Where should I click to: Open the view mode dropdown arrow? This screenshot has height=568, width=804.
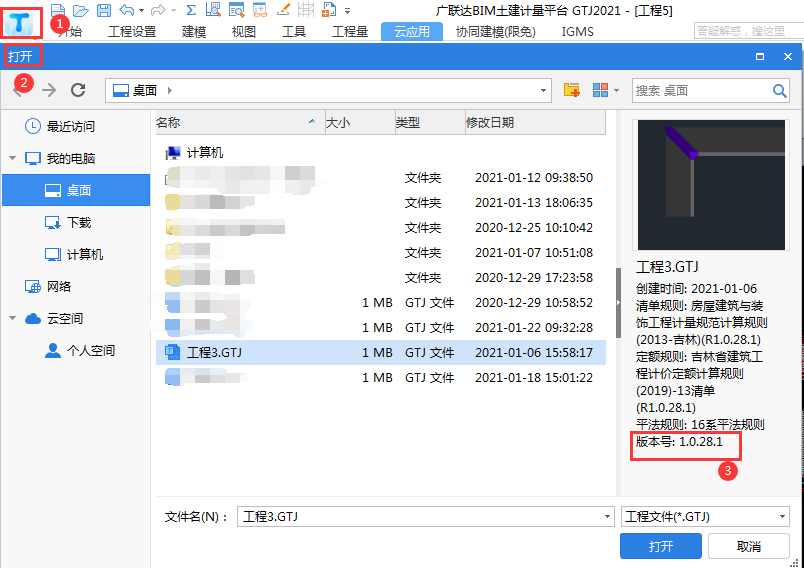[x=616, y=91]
